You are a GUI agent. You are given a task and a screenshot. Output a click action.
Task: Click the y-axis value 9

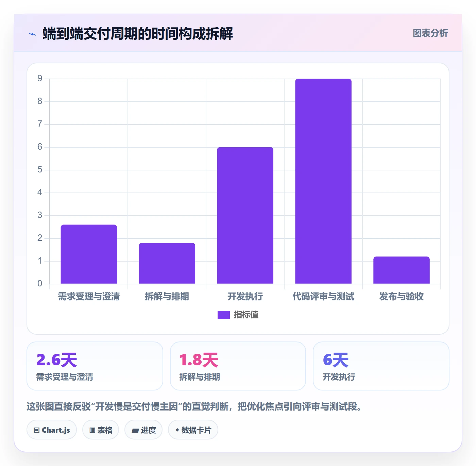point(40,79)
